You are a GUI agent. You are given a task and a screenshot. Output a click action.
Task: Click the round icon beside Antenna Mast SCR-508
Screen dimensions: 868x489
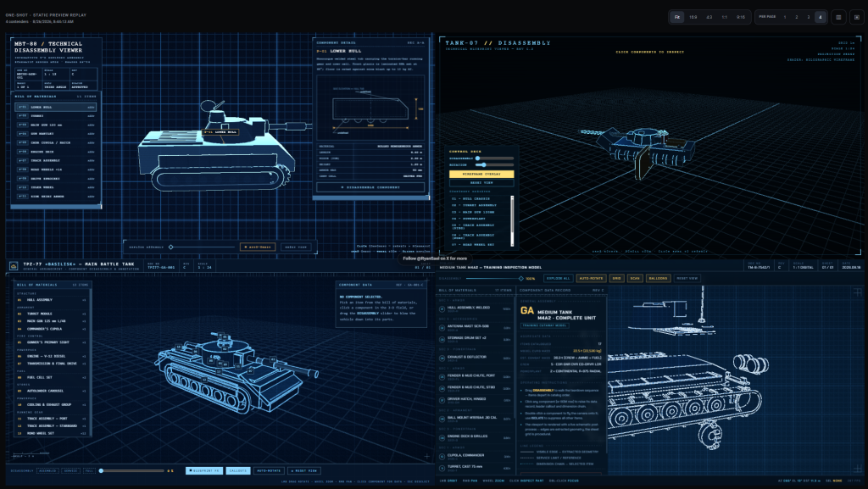point(442,328)
